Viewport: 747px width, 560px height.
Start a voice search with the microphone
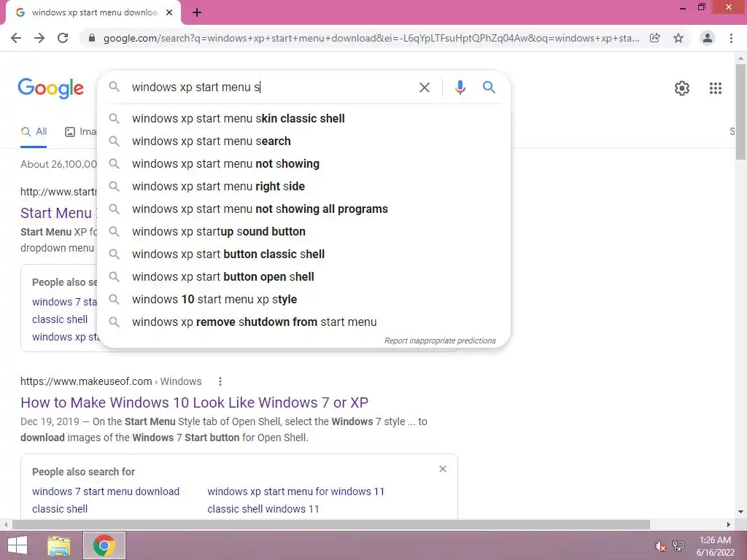460,87
